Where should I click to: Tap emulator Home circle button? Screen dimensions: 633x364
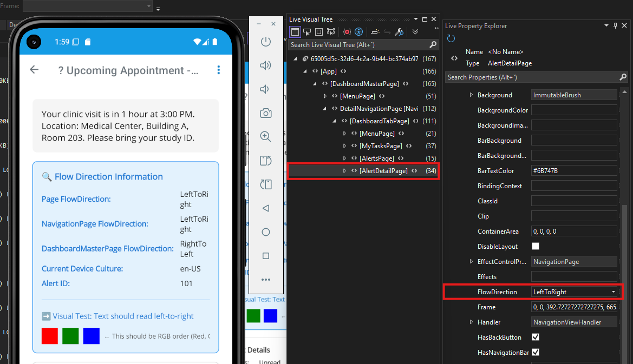coord(266,232)
